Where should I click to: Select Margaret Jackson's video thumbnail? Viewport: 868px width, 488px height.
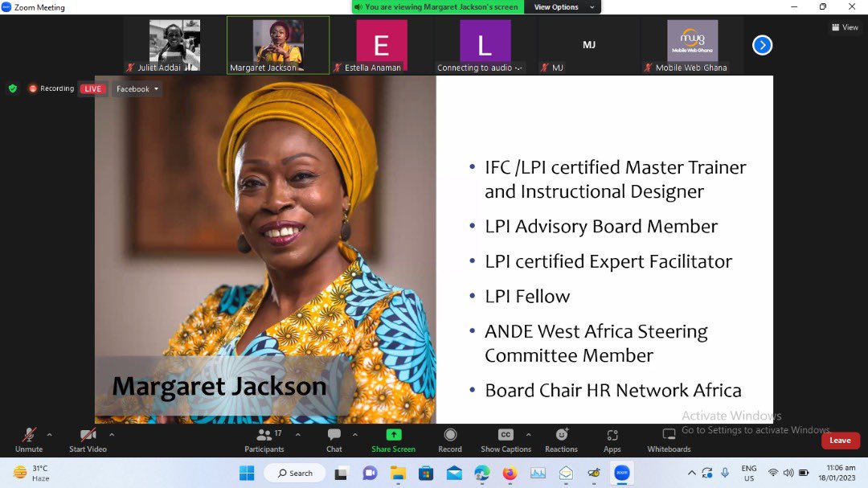278,45
